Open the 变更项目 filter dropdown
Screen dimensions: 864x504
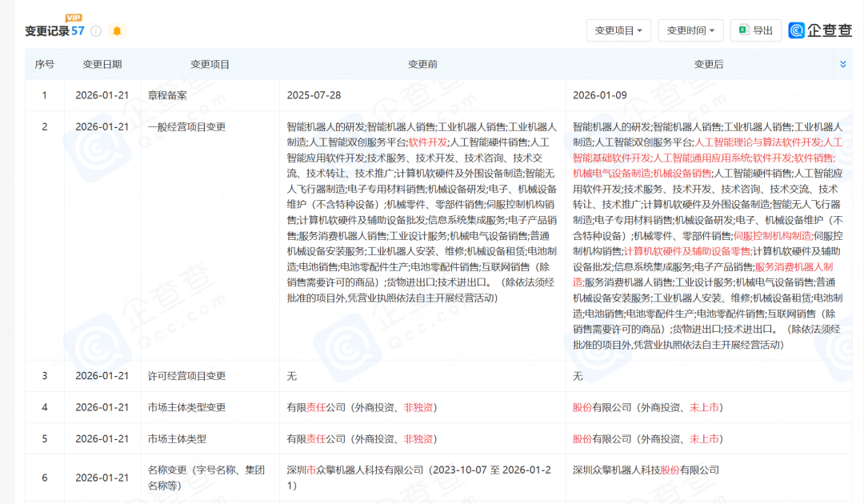(x=618, y=30)
